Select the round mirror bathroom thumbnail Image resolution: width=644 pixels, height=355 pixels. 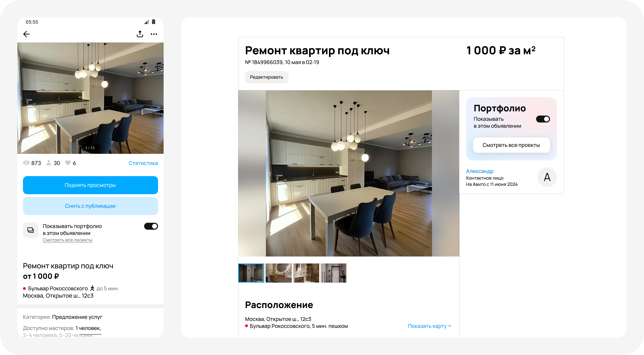278,273
